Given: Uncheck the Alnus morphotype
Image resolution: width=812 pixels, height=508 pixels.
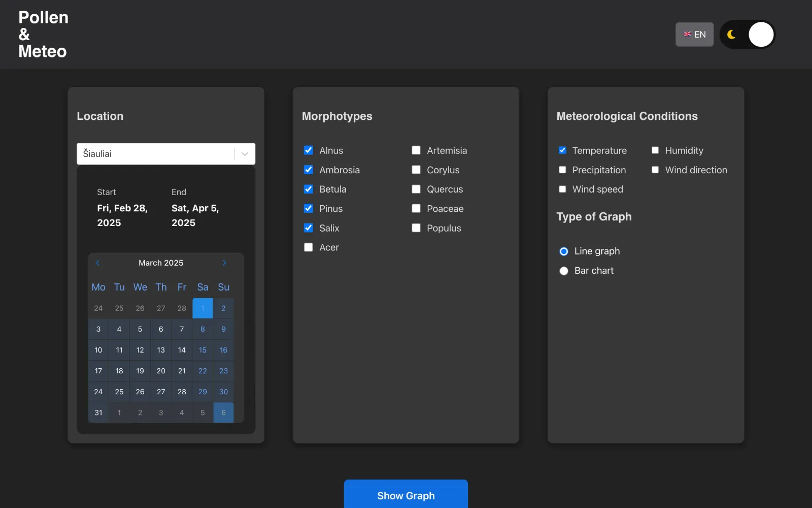Looking at the screenshot, I should click(x=309, y=150).
